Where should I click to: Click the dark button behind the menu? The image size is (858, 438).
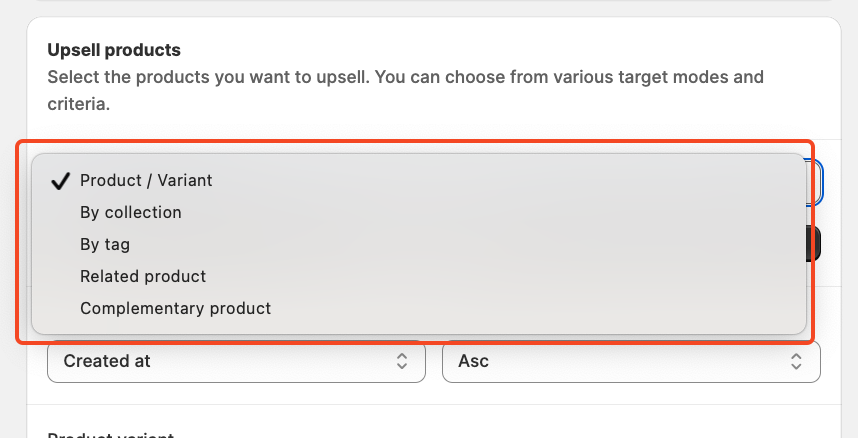pyautogui.click(x=815, y=243)
